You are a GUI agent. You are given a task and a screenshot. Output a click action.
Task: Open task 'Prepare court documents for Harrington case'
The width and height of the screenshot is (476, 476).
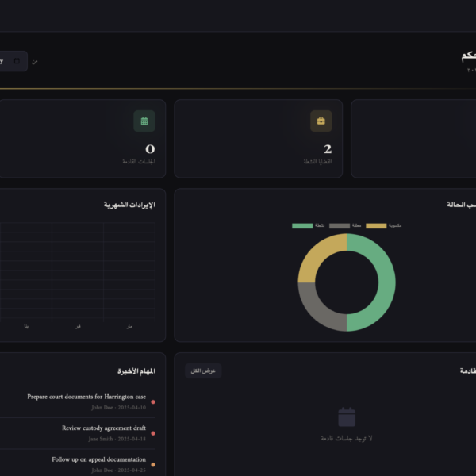(x=86, y=397)
